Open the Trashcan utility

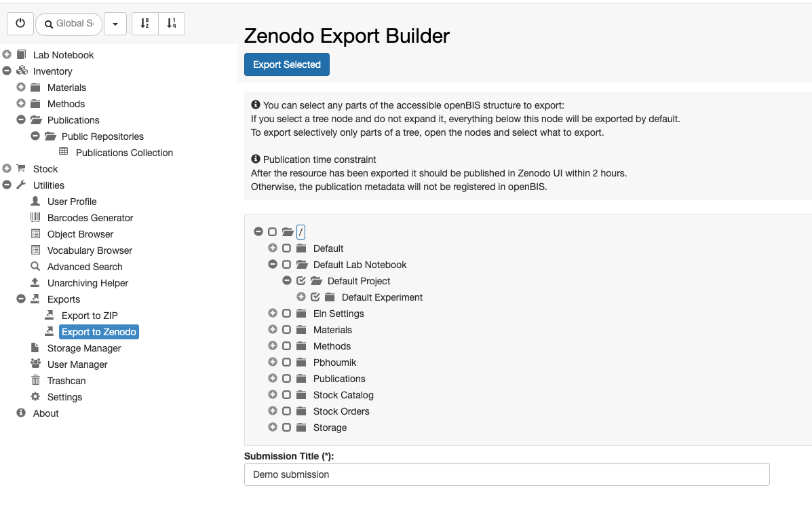pos(66,381)
